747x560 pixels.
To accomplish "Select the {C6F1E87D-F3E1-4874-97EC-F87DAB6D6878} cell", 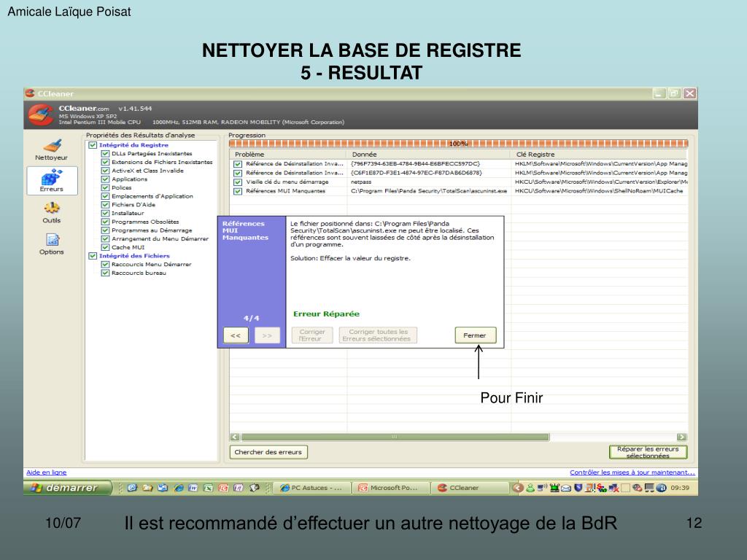I will (417, 173).
